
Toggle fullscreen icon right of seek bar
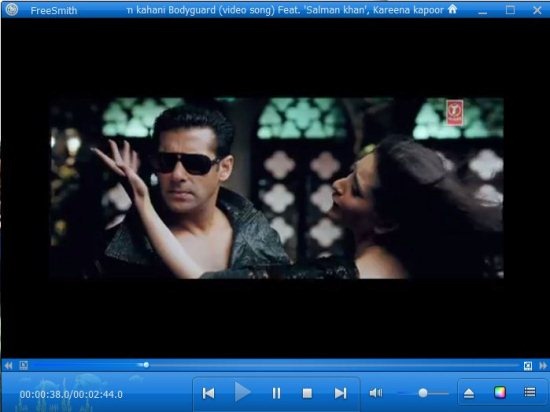pos(528,366)
